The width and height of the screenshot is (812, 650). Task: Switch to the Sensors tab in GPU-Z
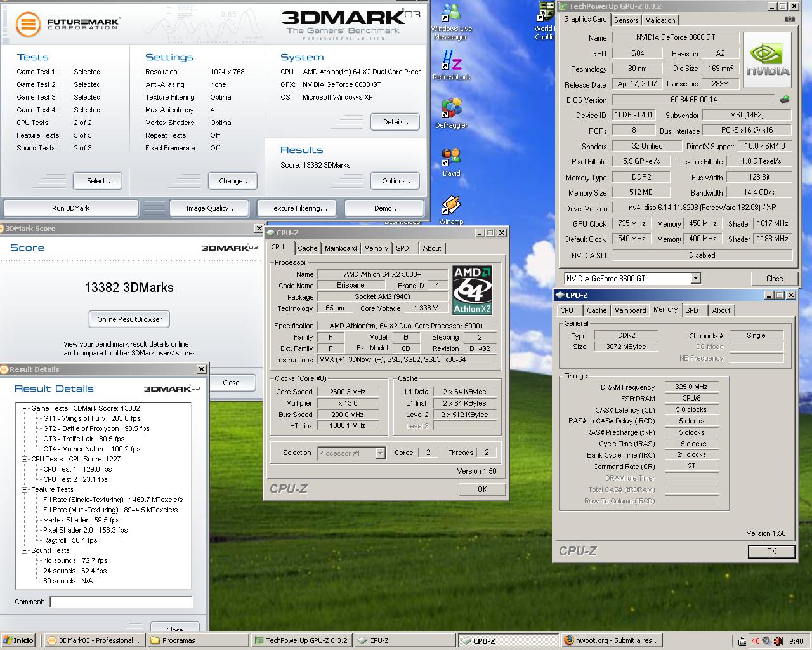click(x=626, y=20)
